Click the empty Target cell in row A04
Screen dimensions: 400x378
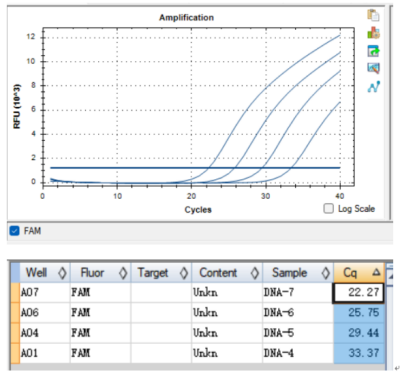point(161,333)
